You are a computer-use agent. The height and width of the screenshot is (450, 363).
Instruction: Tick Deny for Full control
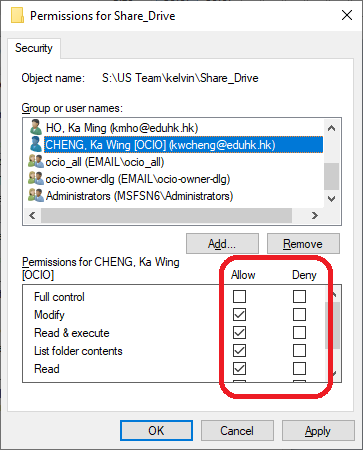[299, 296]
